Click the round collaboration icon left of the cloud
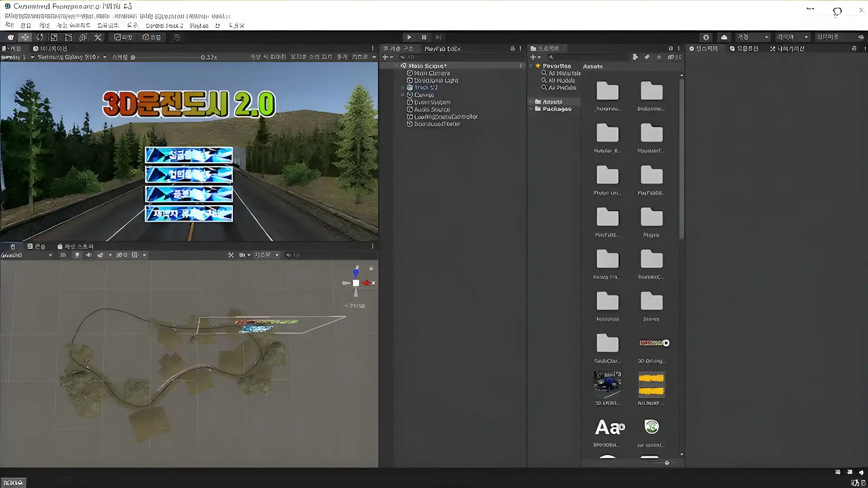The height and width of the screenshot is (488, 868). 706,37
